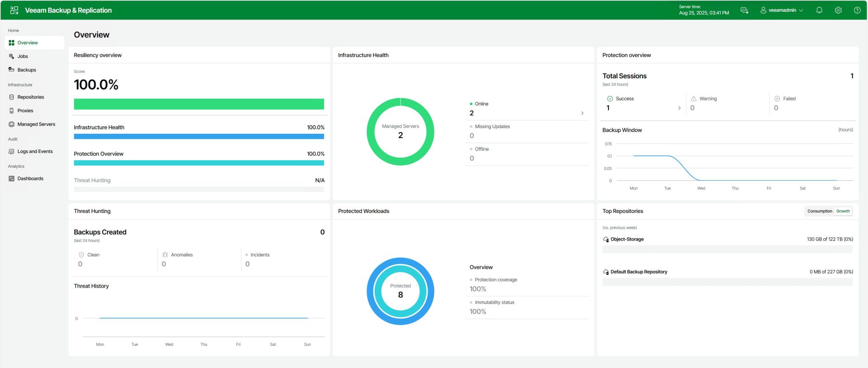This screenshot has height=368, width=868.
Task: Expand the Success sessions chevron
Action: (679, 108)
